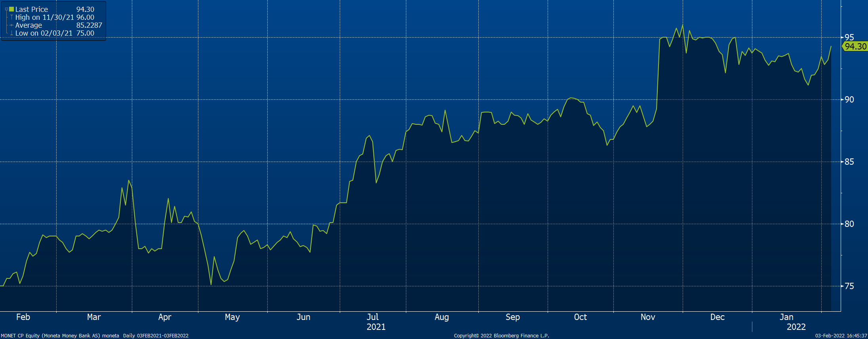This screenshot has height=339, width=868.
Task: Click the green Last Price color swatch
Action: click(11, 9)
